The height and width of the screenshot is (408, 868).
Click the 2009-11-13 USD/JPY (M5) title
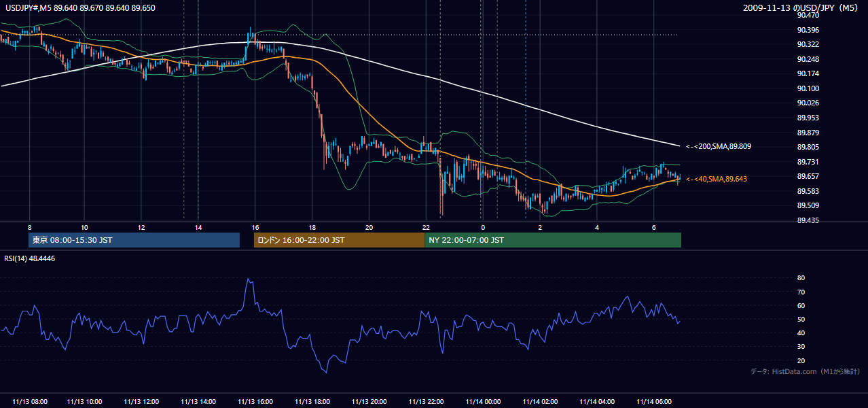pyautogui.click(x=801, y=7)
